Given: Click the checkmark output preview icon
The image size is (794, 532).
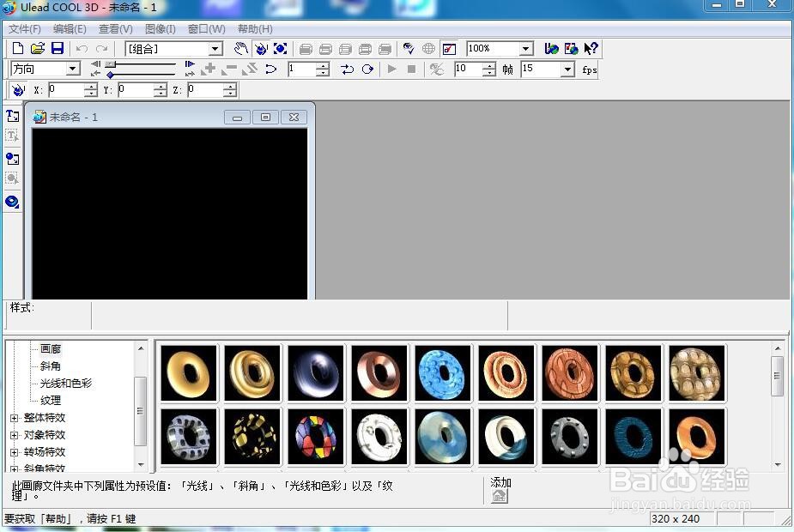Looking at the screenshot, I should [x=449, y=49].
